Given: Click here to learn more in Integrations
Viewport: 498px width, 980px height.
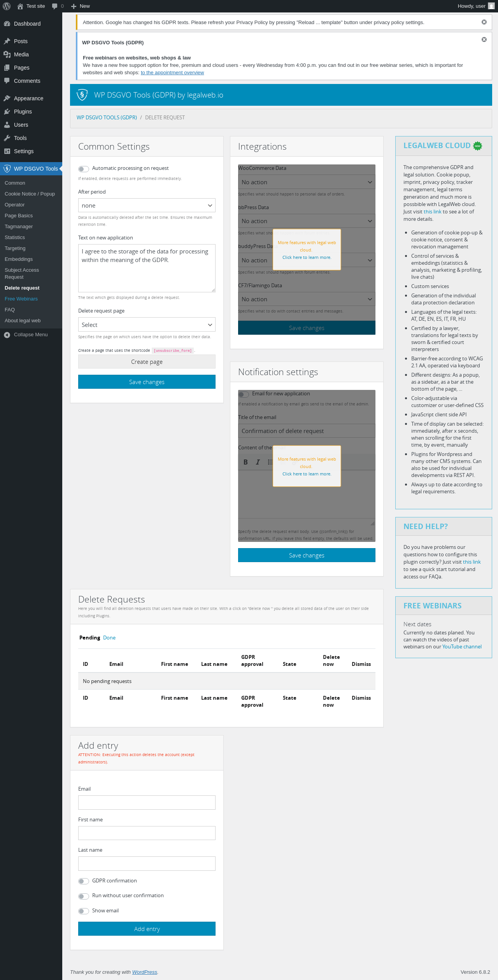Looking at the screenshot, I should click(307, 257).
